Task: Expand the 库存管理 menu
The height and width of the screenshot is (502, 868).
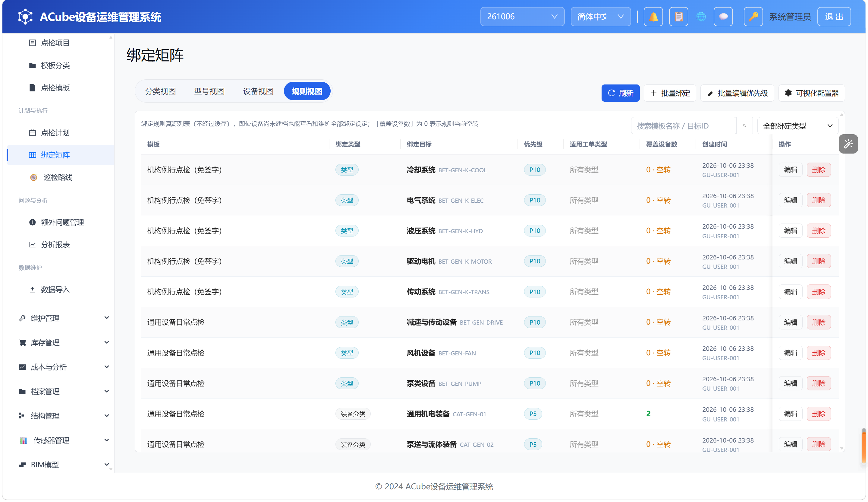Action: (x=64, y=342)
